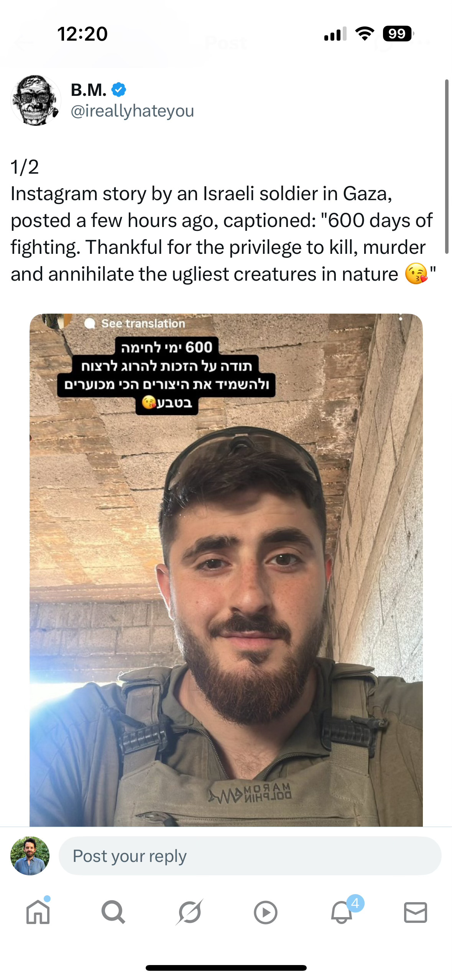Open the video play tab
The image size is (452, 980).
tap(265, 912)
